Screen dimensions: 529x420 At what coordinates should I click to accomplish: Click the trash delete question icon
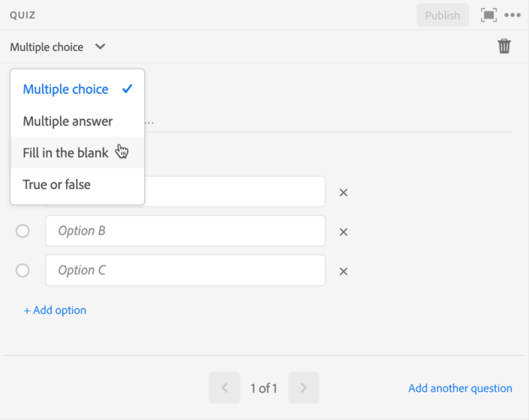[x=504, y=46]
